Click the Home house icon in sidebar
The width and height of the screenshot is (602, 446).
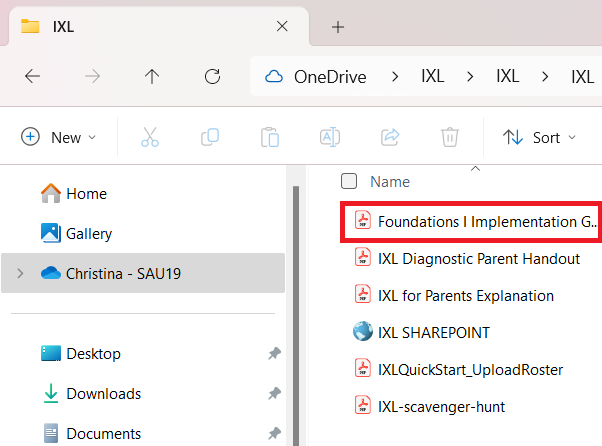51,193
